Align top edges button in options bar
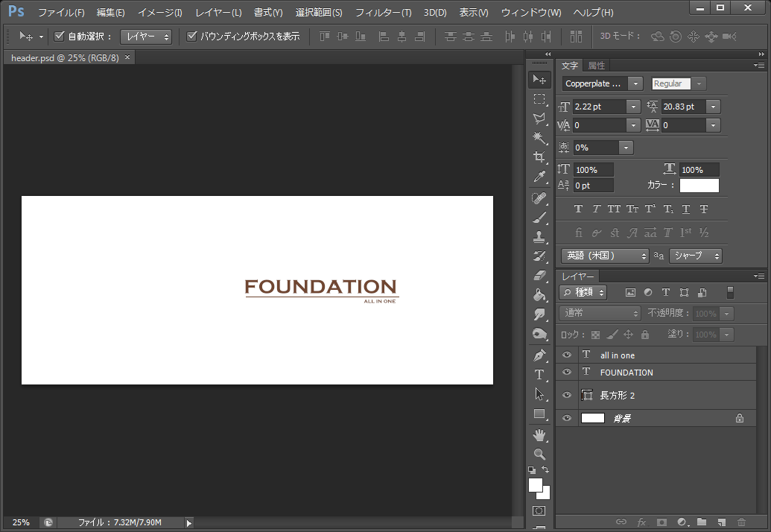The image size is (771, 532). [x=325, y=37]
